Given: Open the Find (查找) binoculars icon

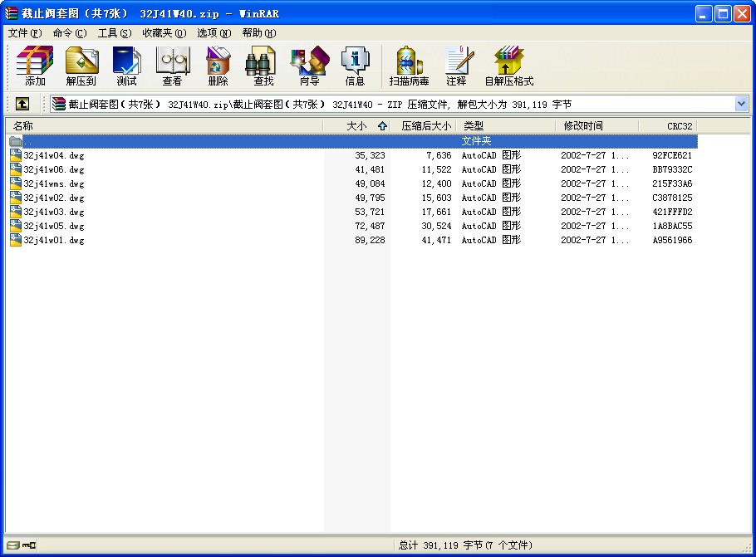Looking at the screenshot, I should coord(263,66).
